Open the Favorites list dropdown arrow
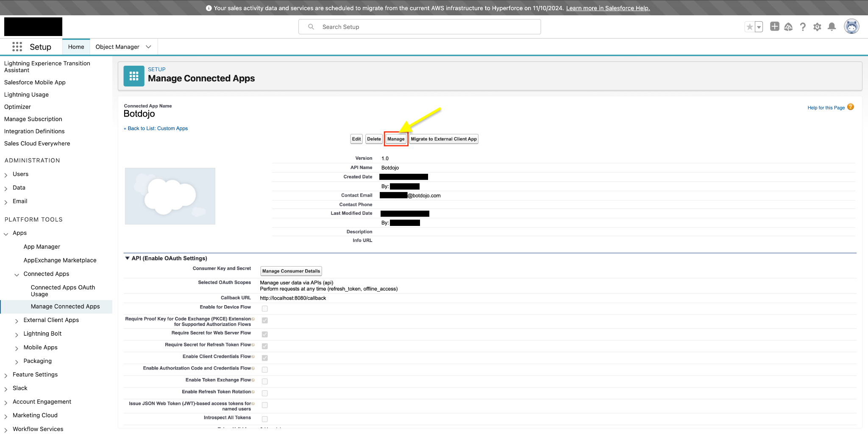The height and width of the screenshot is (434, 868). [759, 27]
